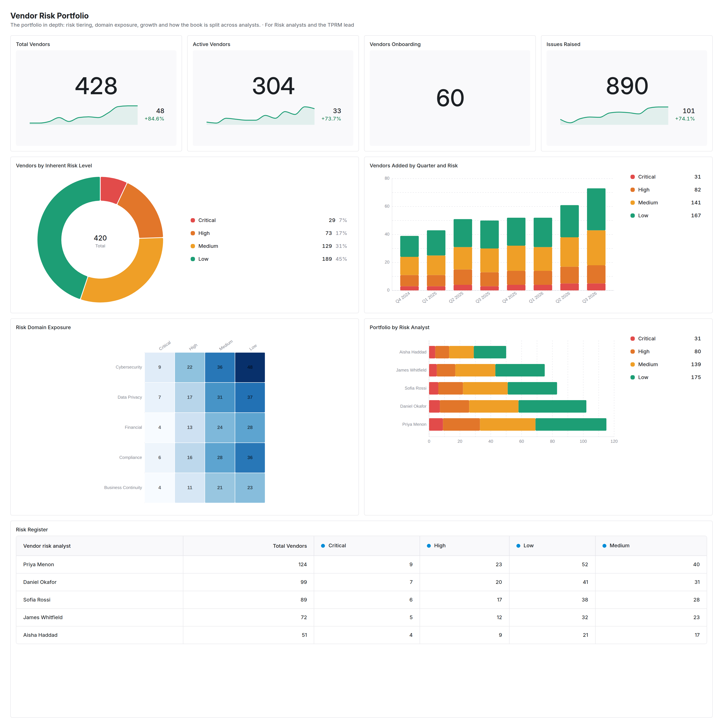Screen dimensions: 723x728
Task: Click the Risk Domain Exposure panel title
Action: point(43,327)
